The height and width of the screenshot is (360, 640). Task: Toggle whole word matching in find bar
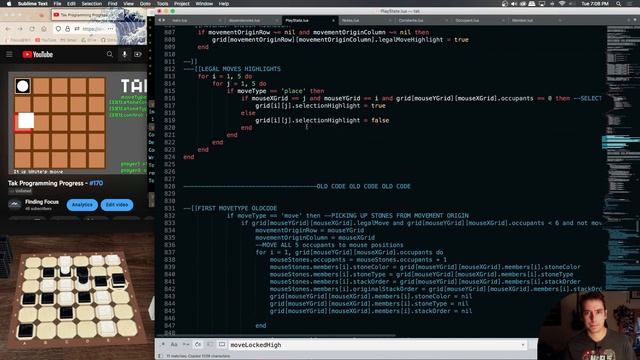[186, 344]
